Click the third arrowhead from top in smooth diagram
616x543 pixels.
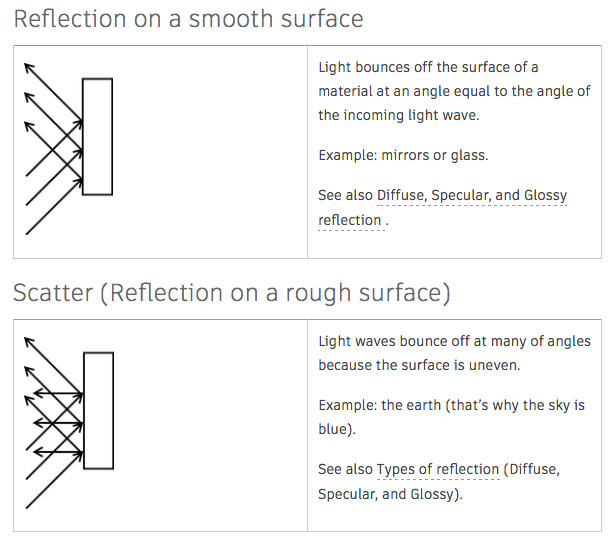29,125
